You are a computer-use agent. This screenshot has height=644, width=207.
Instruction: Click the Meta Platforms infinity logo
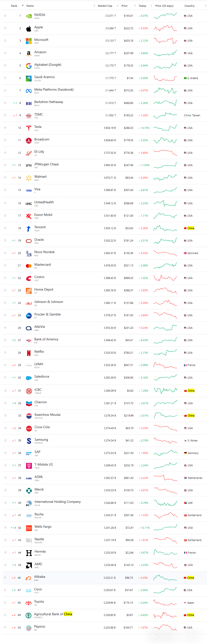pyautogui.click(x=29, y=91)
